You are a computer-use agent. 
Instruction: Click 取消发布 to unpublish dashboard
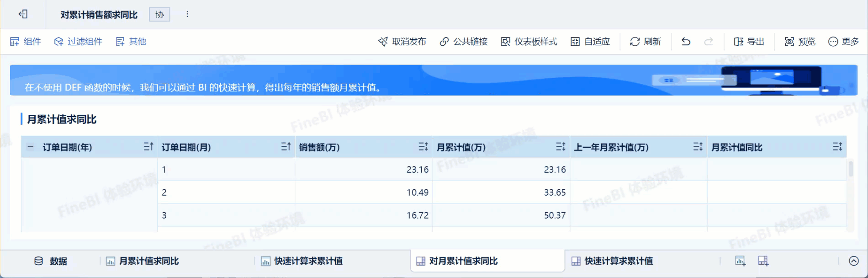(402, 42)
